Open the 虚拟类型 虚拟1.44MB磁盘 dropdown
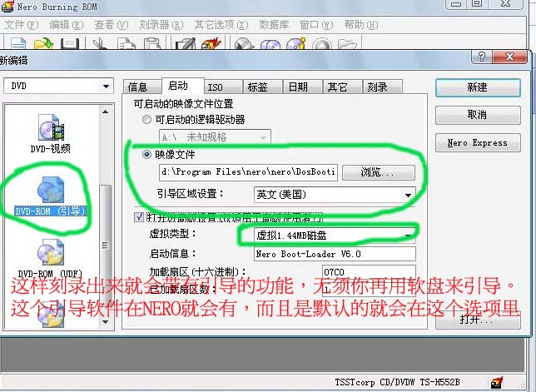Screen dimensions: 536x392 [x=335, y=236]
